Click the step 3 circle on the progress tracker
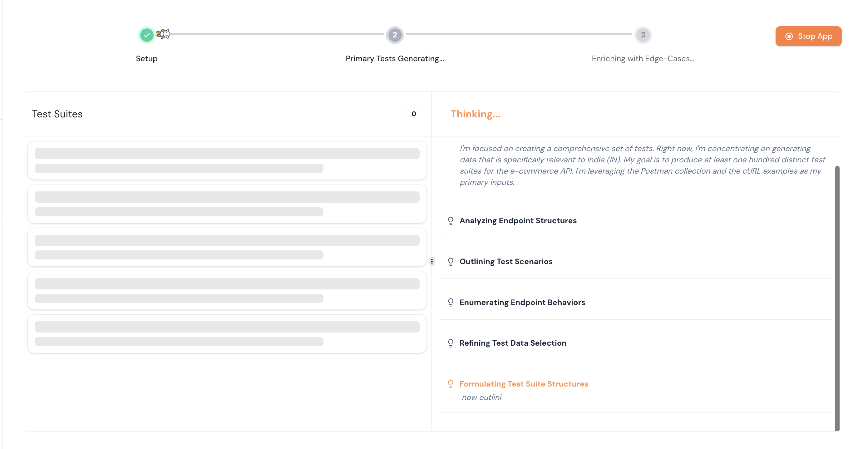The width and height of the screenshot is (868, 449). [642, 35]
